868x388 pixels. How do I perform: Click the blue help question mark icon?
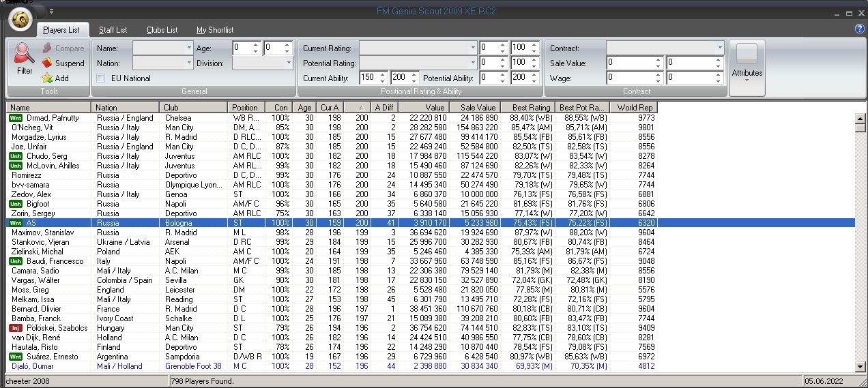pyautogui.click(x=859, y=29)
